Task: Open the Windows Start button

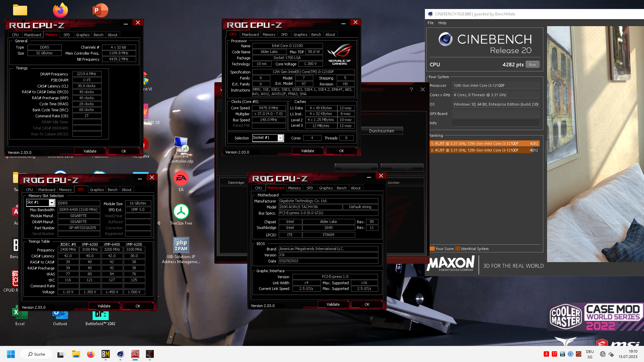Action: pos(11,354)
